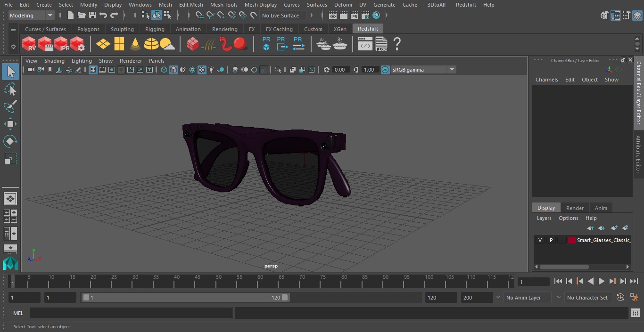The height and width of the screenshot is (332, 644).
Task: Switch to the Render layer tab
Action: point(575,208)
